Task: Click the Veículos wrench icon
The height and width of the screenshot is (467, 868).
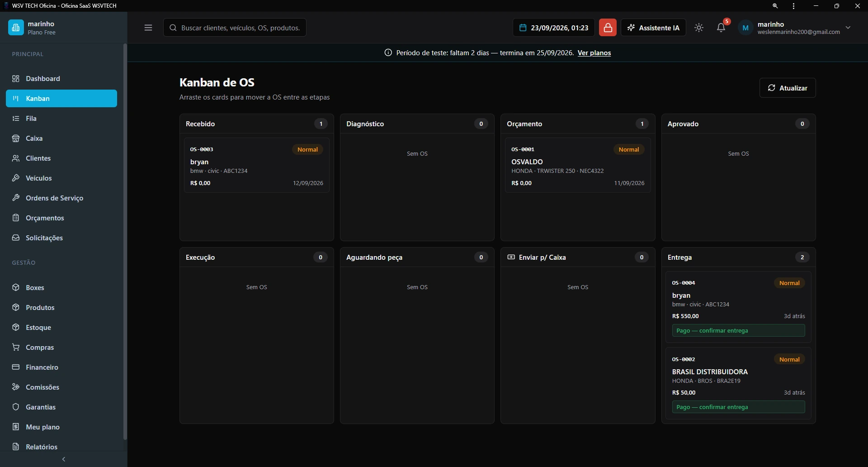Action: (x=16, y=178)
